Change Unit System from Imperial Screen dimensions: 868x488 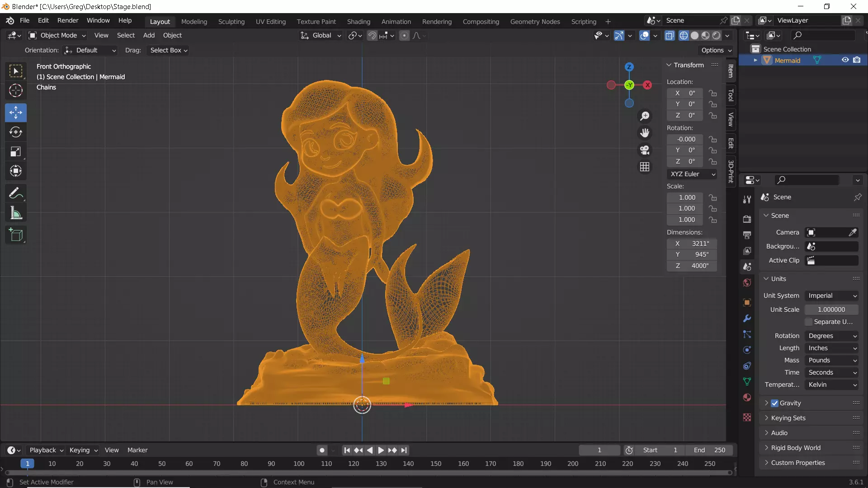(832, 296)
